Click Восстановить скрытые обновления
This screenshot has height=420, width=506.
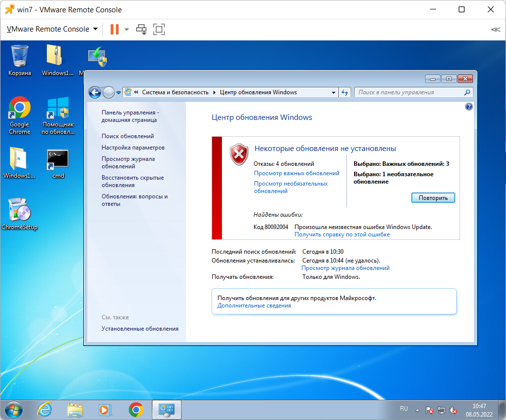click(133, 182)
